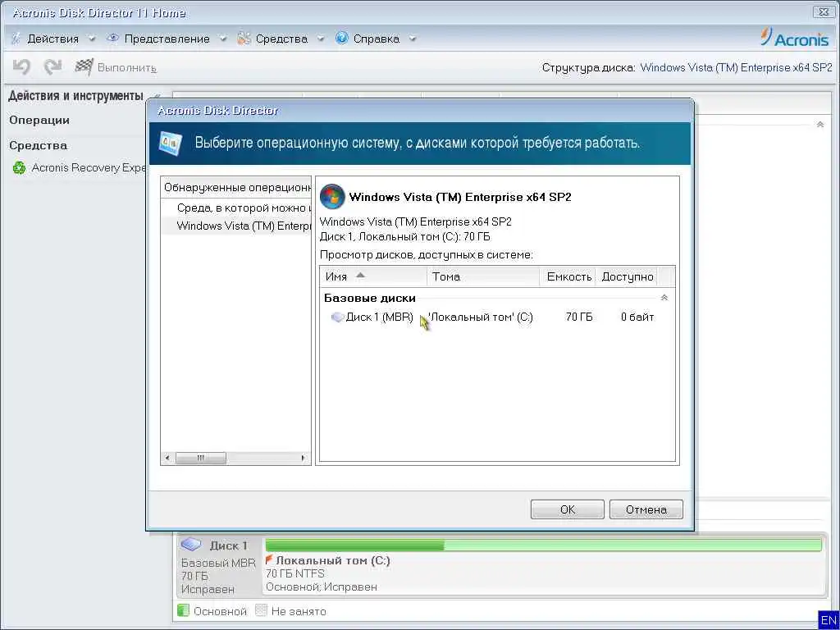Expand the arrow next to Средства menu
Screen dimensions: 840x630
point(321,39)
